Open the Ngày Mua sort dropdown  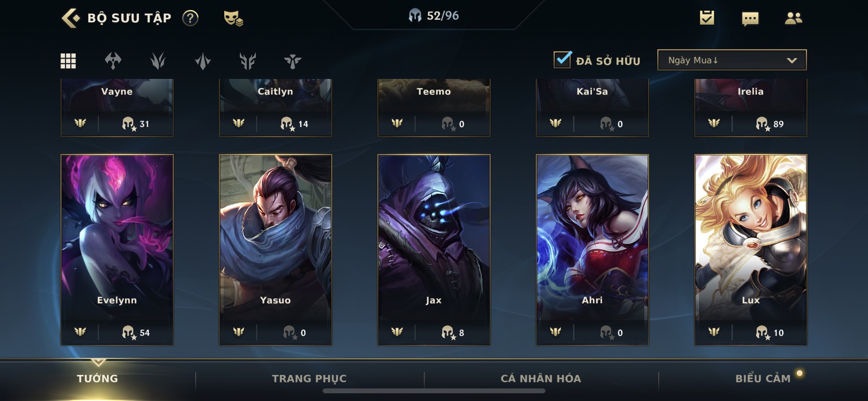[x=732, y=60]
